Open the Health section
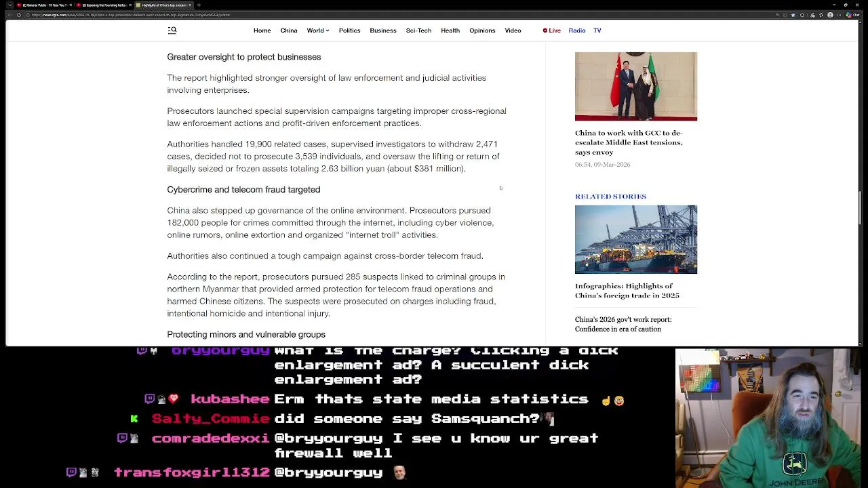Screen dimensions: 868x488 [x=450, y=30]
